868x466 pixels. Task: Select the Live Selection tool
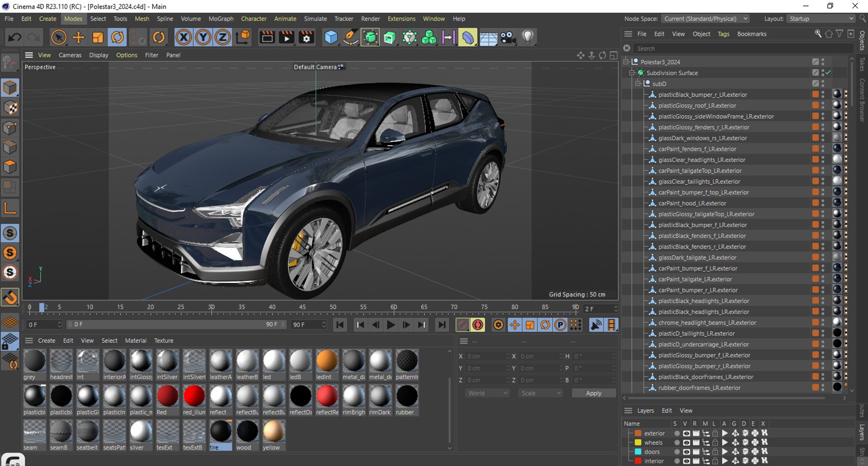click(x=58, y=37)
